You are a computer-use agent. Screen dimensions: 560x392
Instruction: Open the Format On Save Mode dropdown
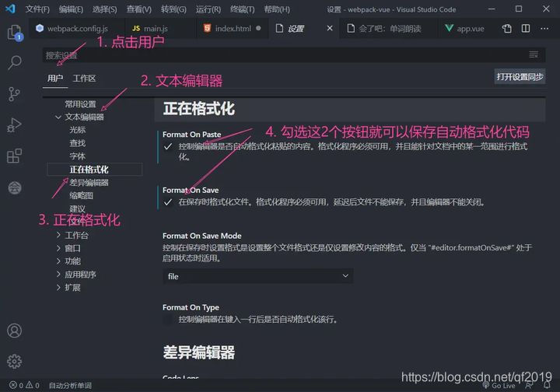pos(258,276)
